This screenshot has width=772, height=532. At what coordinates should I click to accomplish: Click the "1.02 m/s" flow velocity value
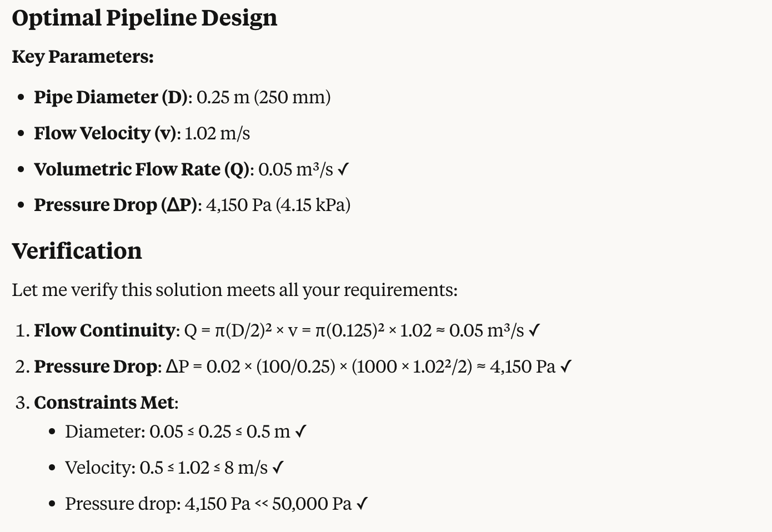click(217, 133)
